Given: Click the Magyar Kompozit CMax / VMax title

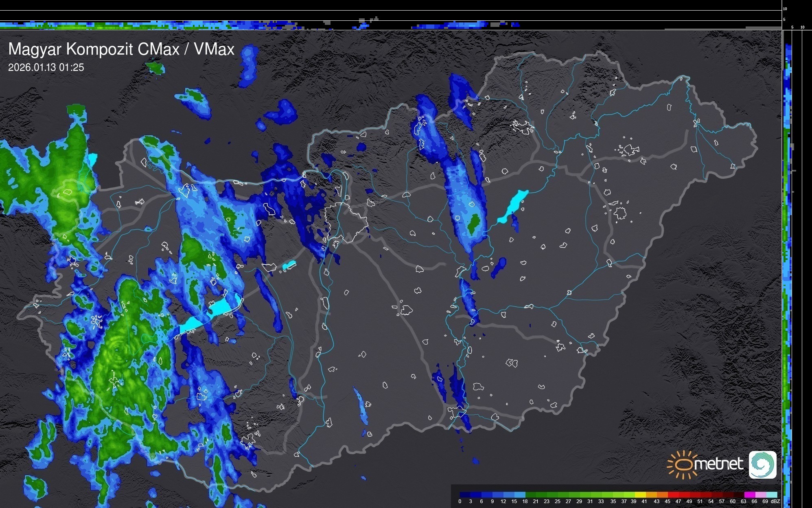Looking at the screenshot, I should [x=121, y=49].
